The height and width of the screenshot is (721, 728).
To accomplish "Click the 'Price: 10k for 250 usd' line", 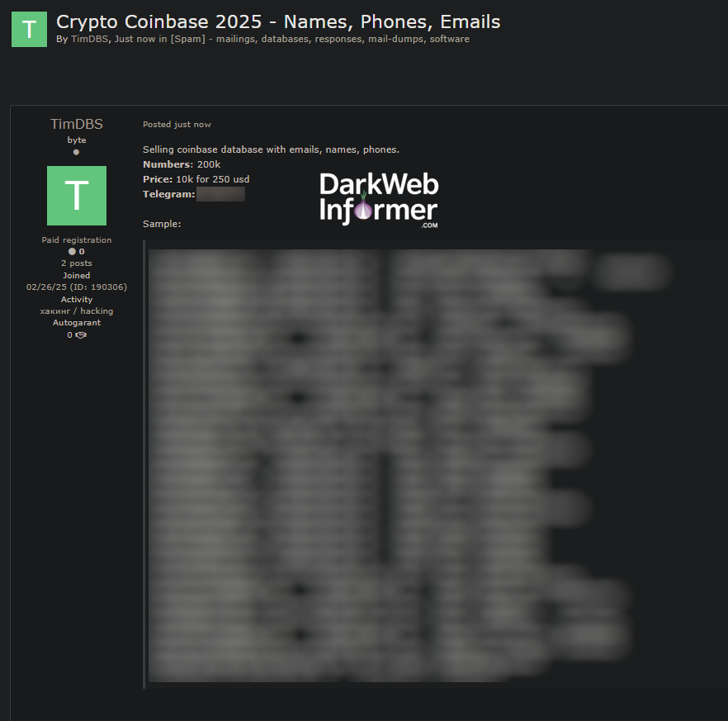I will (x=196, y=179).
